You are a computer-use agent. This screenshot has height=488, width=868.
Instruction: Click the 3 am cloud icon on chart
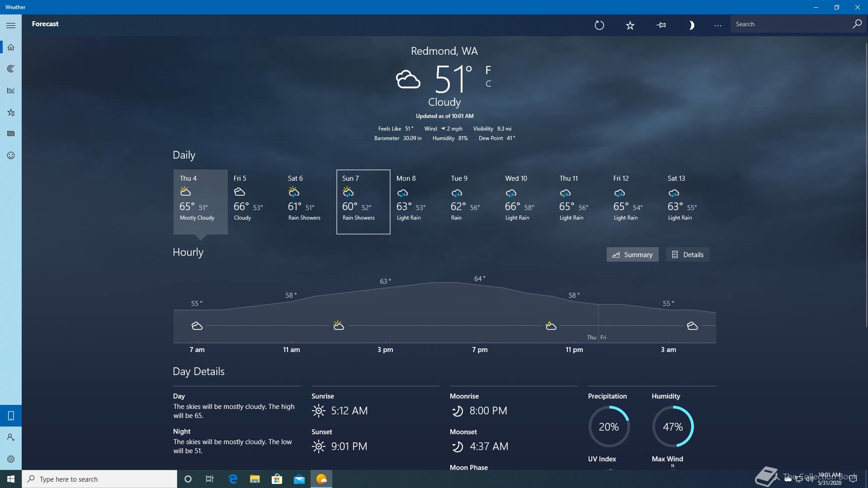tap(692, 326)
